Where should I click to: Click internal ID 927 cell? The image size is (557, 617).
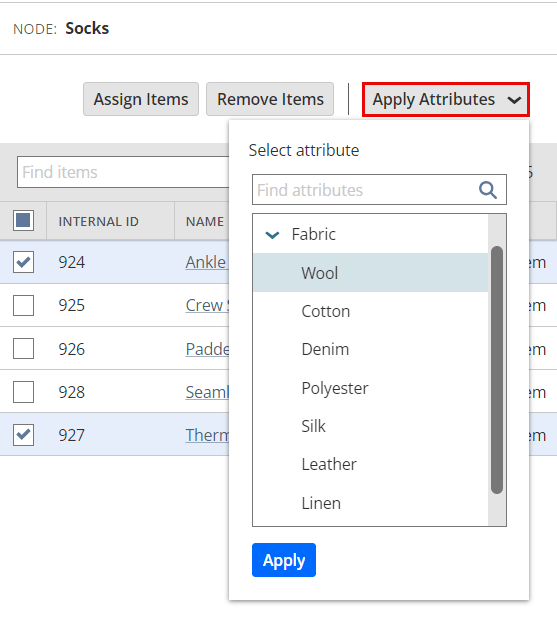coord(72,436)
